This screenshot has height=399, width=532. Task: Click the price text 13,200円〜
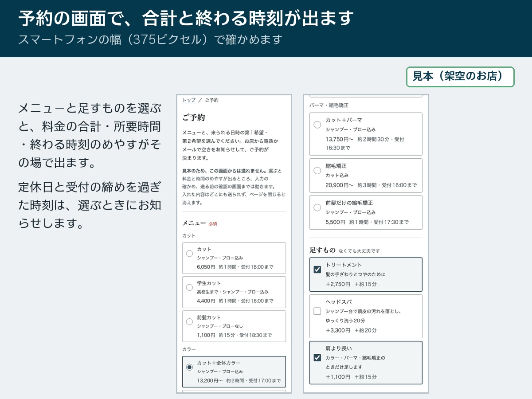[x=210, y=380]
